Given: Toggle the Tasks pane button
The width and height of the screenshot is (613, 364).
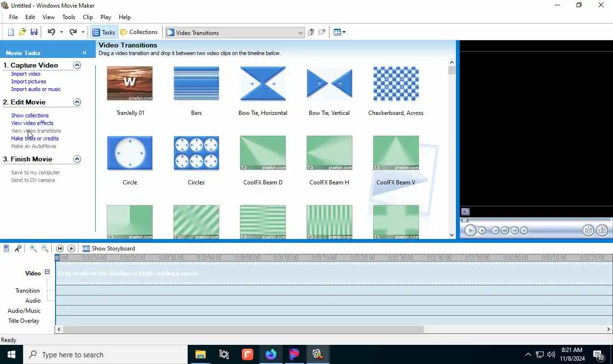Looking at the screenshot, I should pos(104,32).
